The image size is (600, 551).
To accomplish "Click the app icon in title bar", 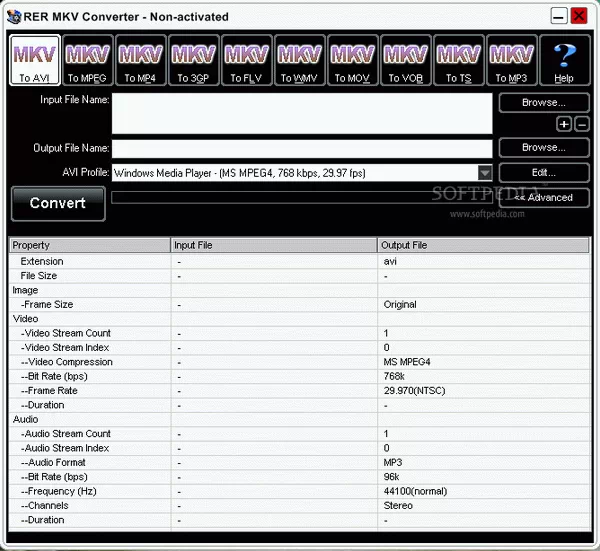I will point(15,16).
